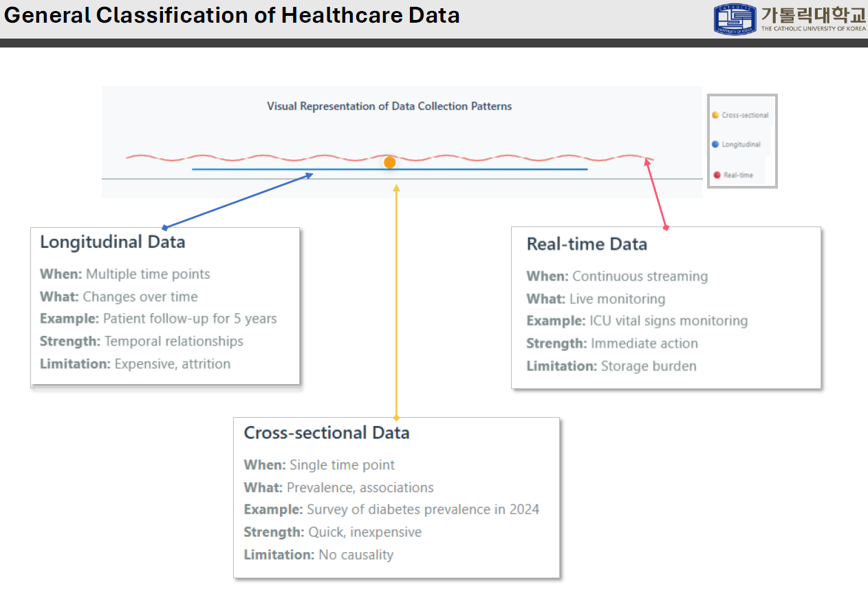Click the Catholic University of Korea logo emblem
Image resolution: width=868 pixels, height=592 pixels.
point(735,19)
